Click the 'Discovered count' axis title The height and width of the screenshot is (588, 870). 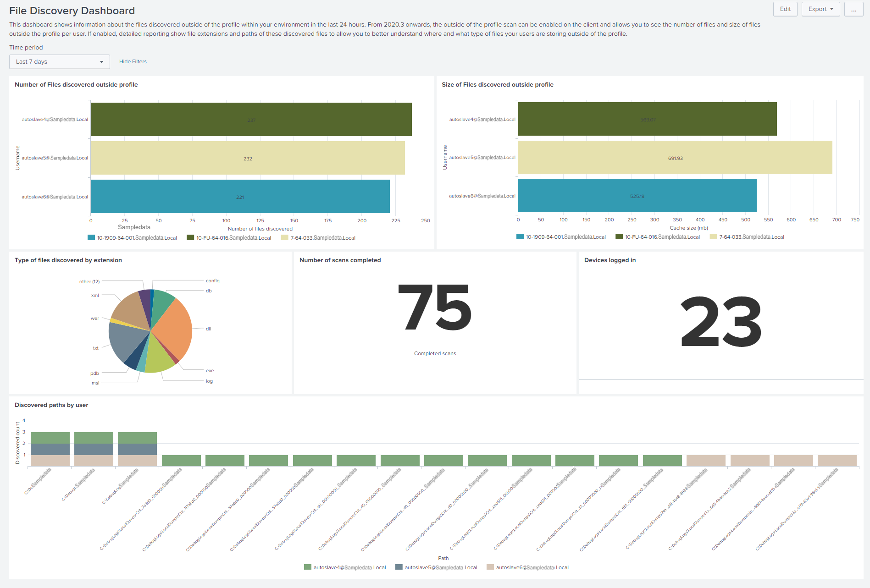click(18, 443)
